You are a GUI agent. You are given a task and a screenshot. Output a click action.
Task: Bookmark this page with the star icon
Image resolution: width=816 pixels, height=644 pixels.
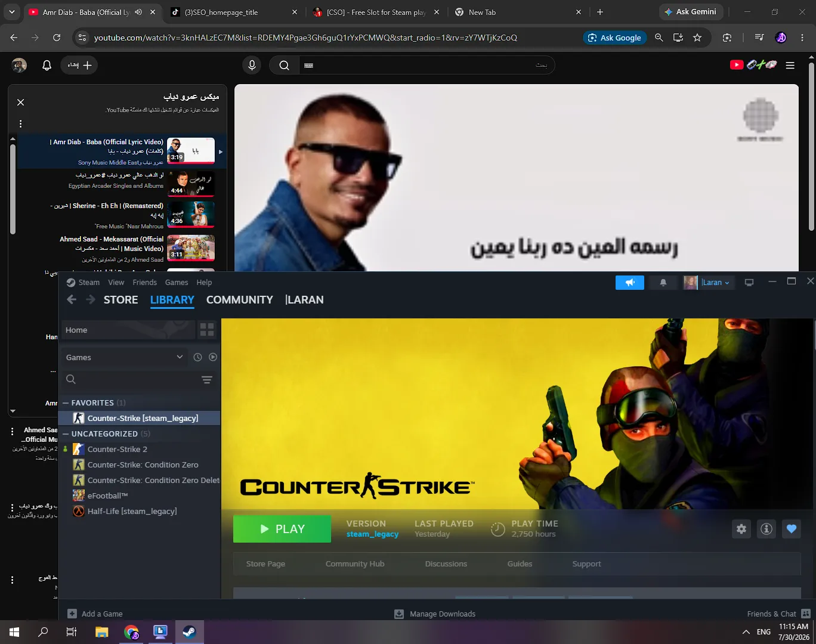pyautogui.click(x=697, y=38)
